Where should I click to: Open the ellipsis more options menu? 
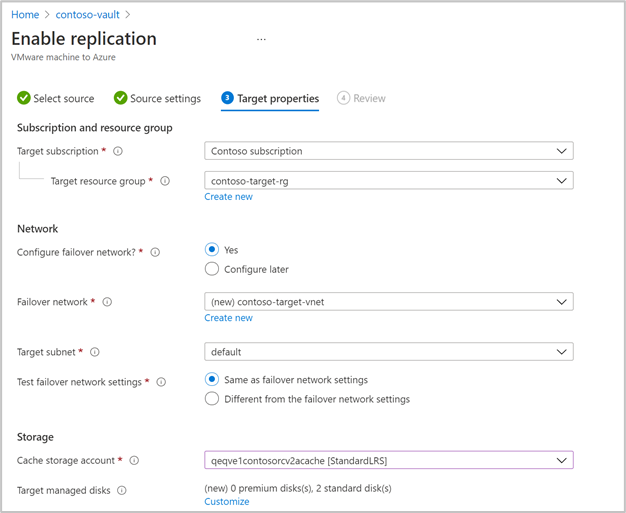[x=262, y=40]
